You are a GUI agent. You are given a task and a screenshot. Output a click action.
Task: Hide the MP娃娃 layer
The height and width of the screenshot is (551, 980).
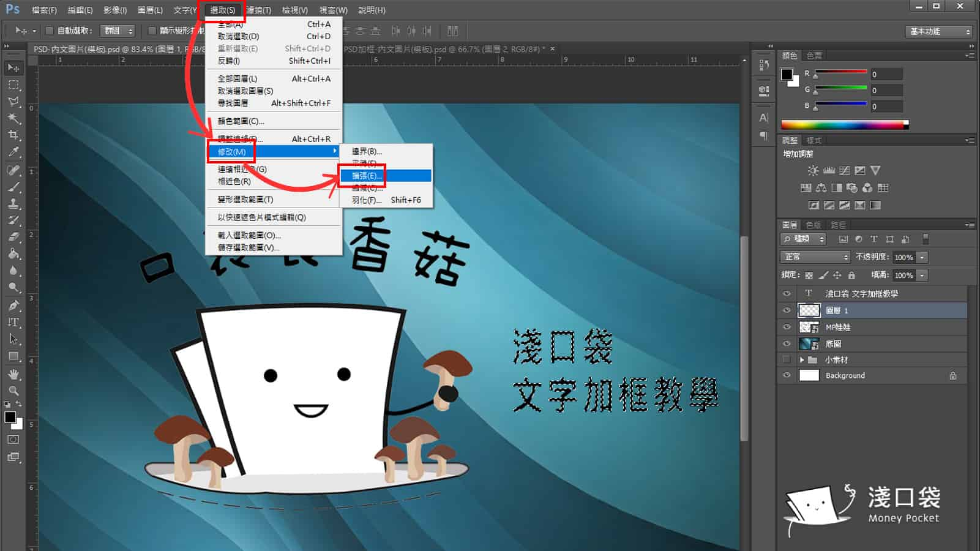point(787,327)
